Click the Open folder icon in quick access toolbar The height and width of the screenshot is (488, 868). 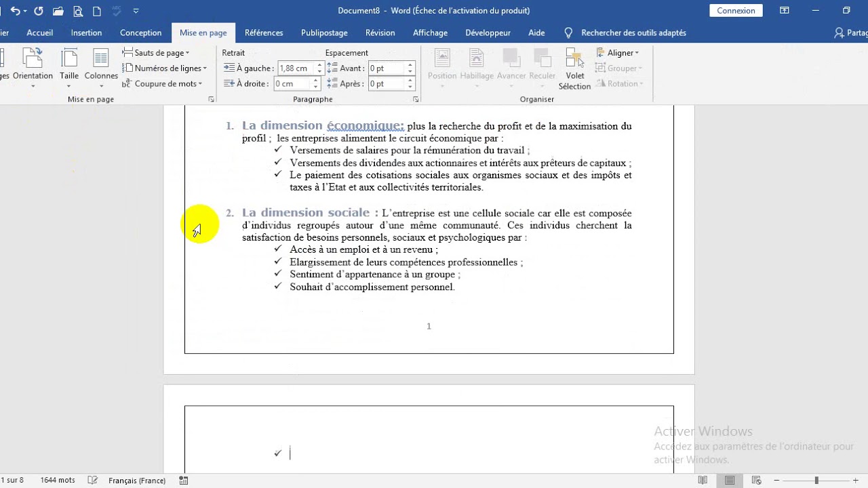(58, 11)
